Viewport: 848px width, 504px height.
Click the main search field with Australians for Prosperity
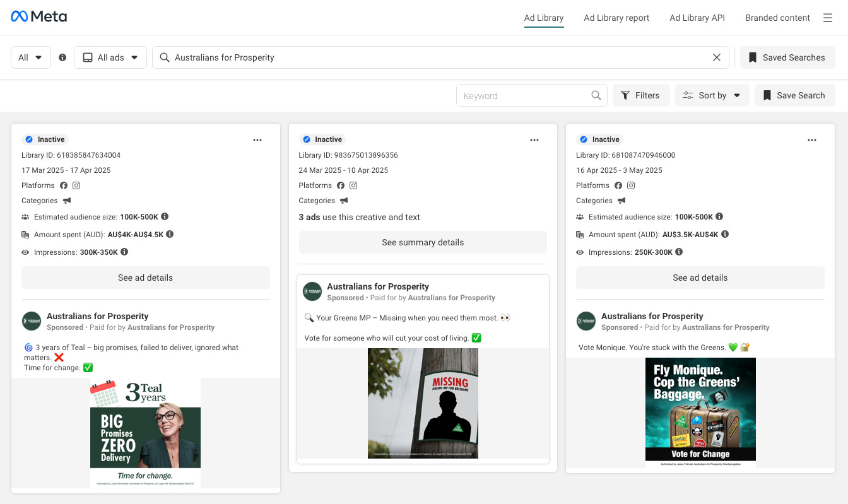pyautogui.click(x=440, y=57)
